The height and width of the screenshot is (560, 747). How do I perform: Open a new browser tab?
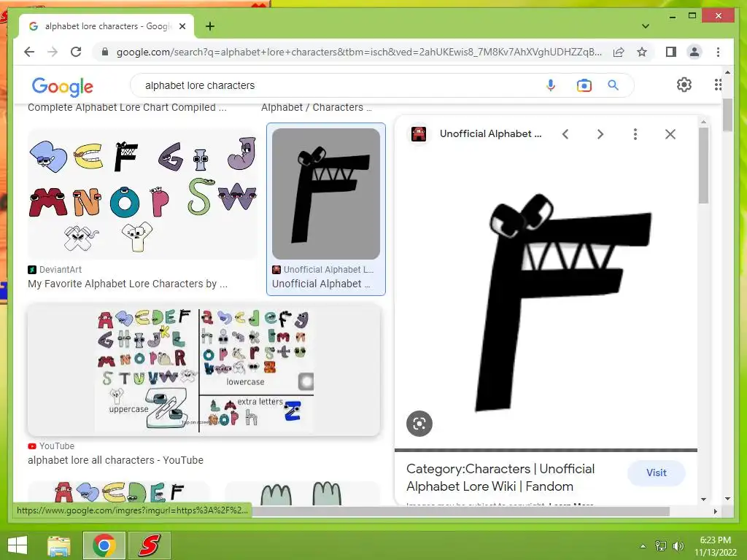click(209, 26)
